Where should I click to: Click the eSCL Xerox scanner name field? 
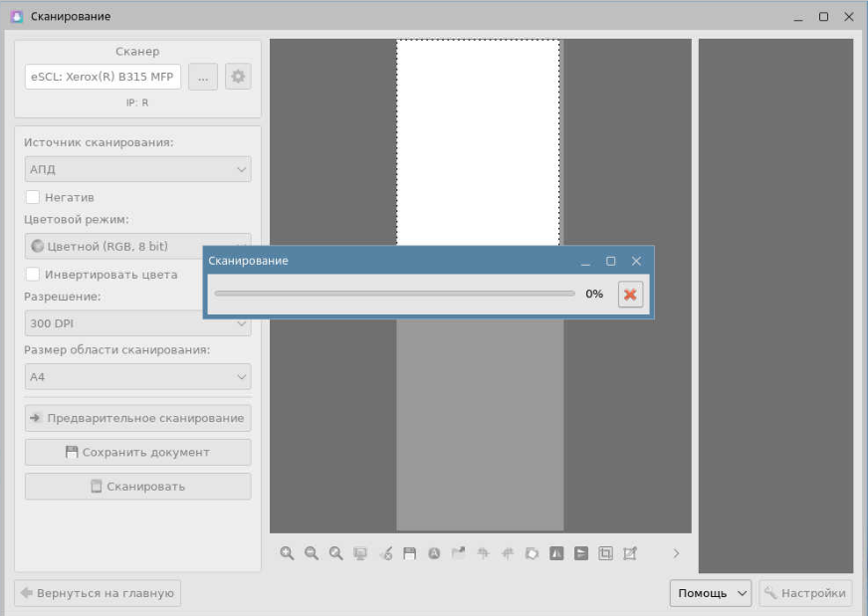pos(103,77)
